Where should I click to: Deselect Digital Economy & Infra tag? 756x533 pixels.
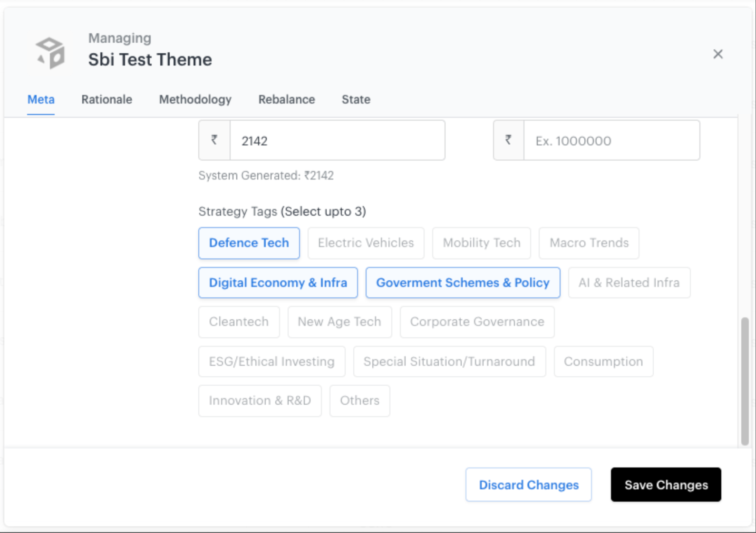pyautogui.click(x=278, y=283)
